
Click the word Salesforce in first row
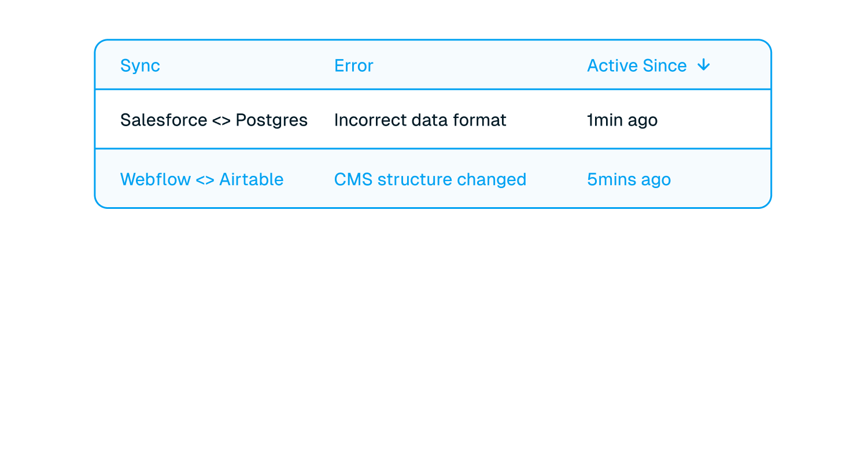point(156,120)
